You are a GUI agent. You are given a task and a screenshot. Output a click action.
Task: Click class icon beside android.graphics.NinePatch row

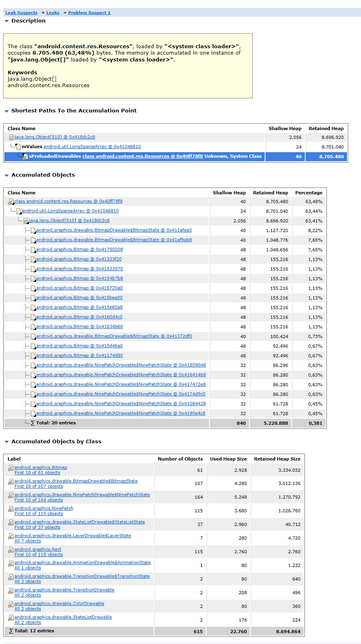11,509
